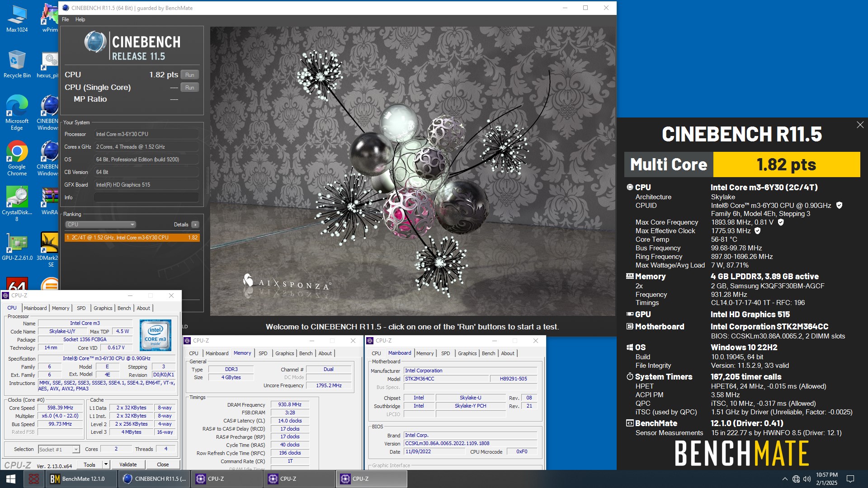Click the verified shield next to CPUID
This screenshot has height=488, width=868.
coord(839,205)
